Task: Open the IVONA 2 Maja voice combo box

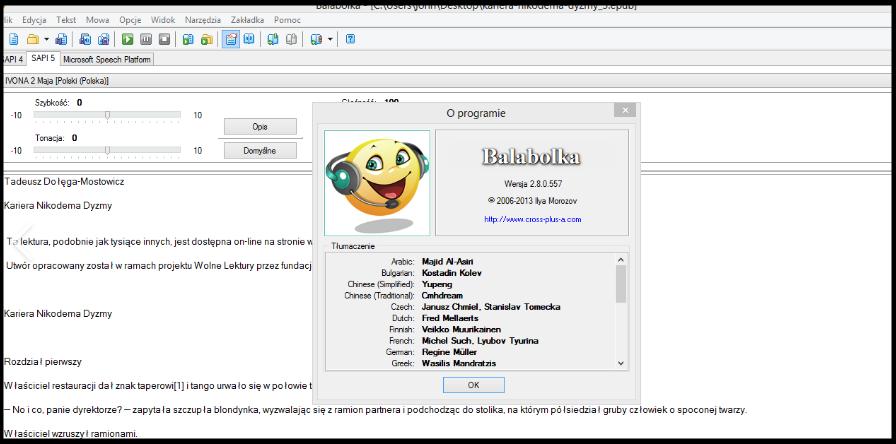Action: pyautogui.click(x=446, y=81)
